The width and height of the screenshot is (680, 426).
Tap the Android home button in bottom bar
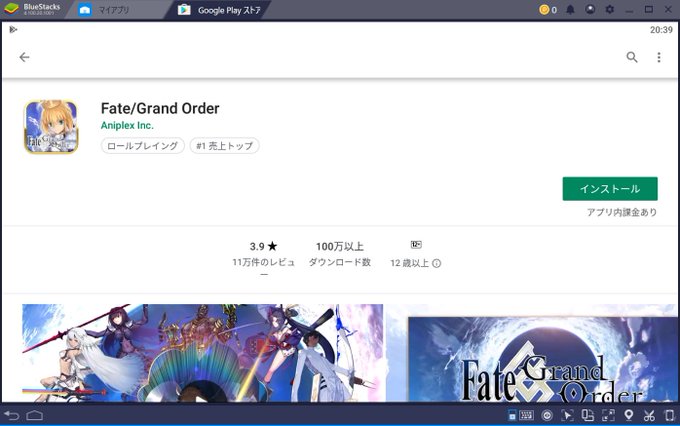34,416
